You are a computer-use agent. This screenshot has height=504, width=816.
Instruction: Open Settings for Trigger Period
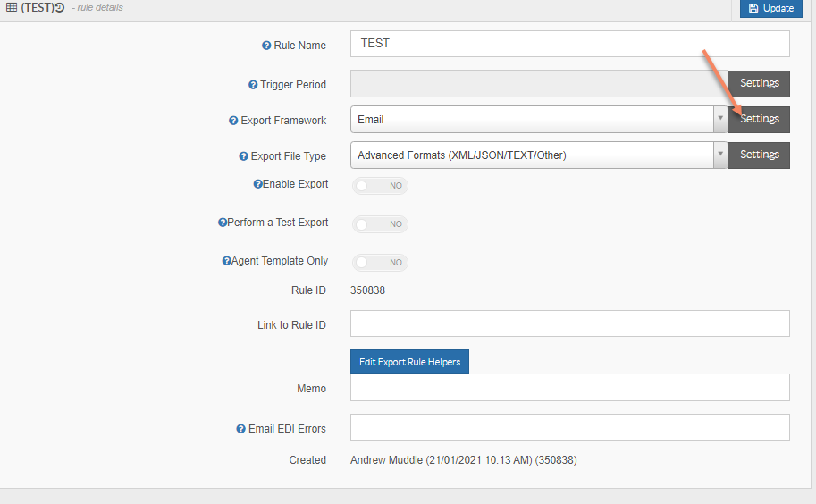click(x=759, y=83)
